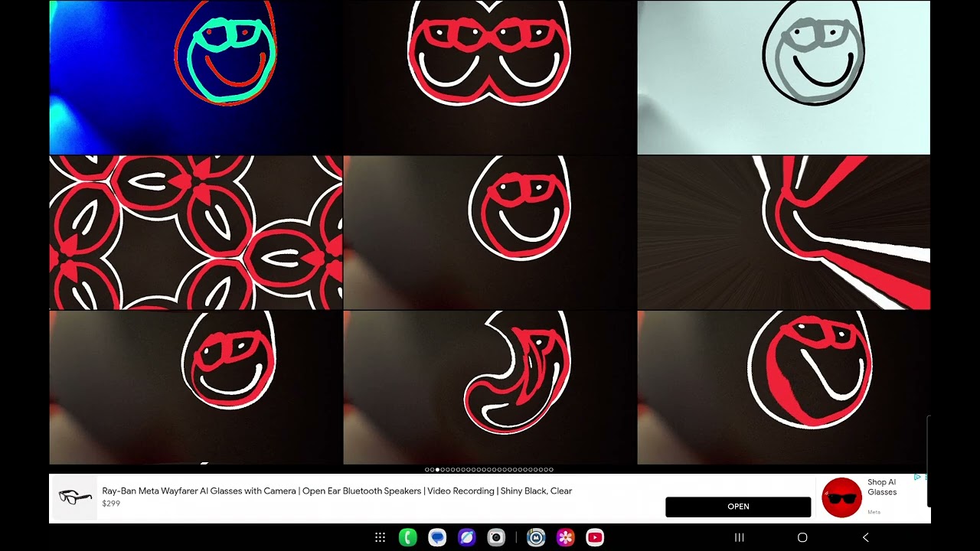Tap the home navigation button
The image size is (980, 551).
[x=802, y=538]
